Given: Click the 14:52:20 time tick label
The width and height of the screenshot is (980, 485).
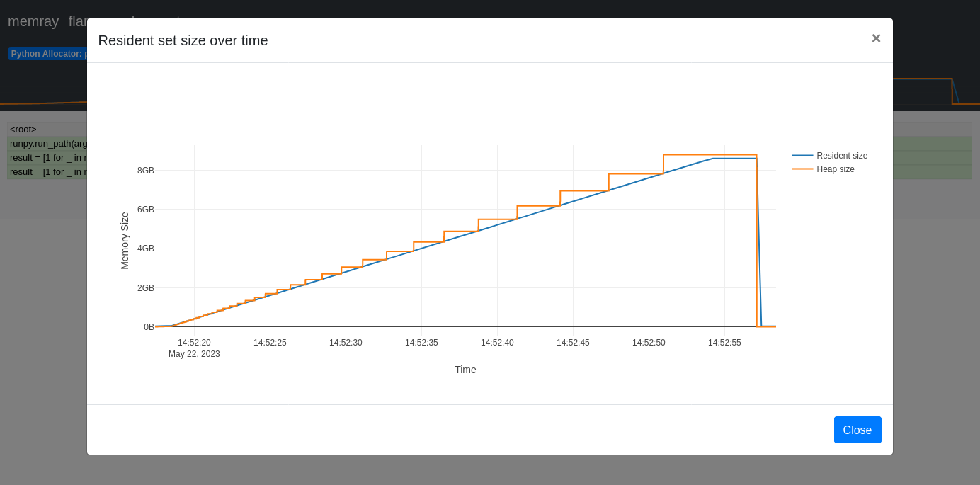Looking at the screenshot, I should tap(194, 343).
